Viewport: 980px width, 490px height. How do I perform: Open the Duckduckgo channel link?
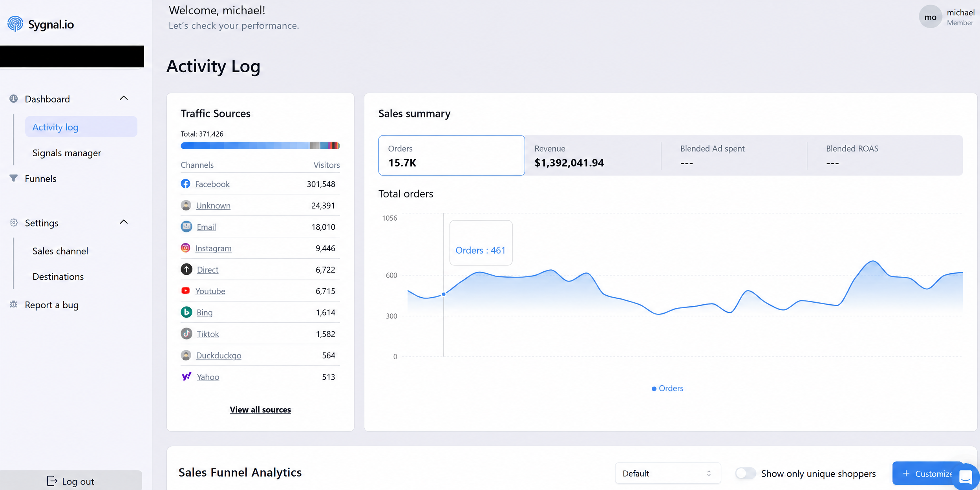[x=219, y=355]
